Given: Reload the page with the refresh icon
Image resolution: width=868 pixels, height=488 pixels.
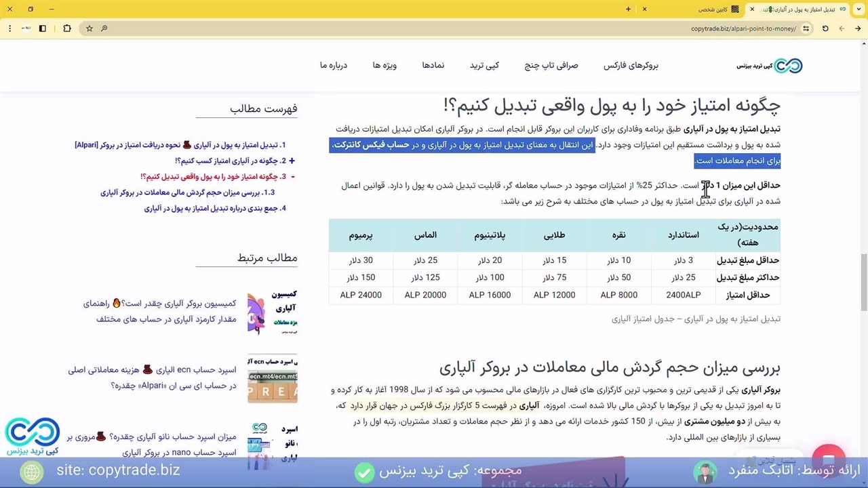Looking at the screenshot, I should [825, 28].
